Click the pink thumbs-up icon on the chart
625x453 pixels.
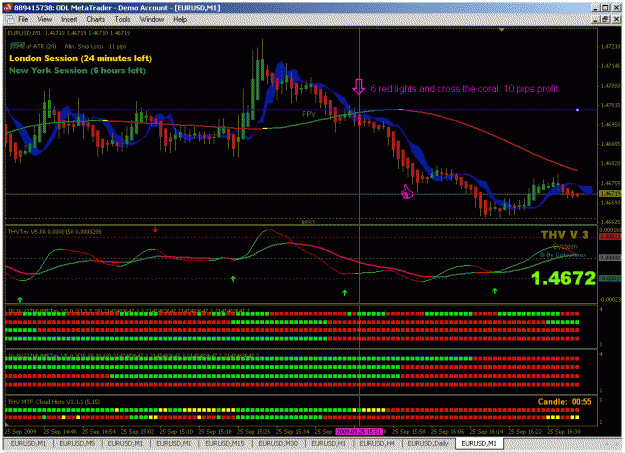pos(407,192)
